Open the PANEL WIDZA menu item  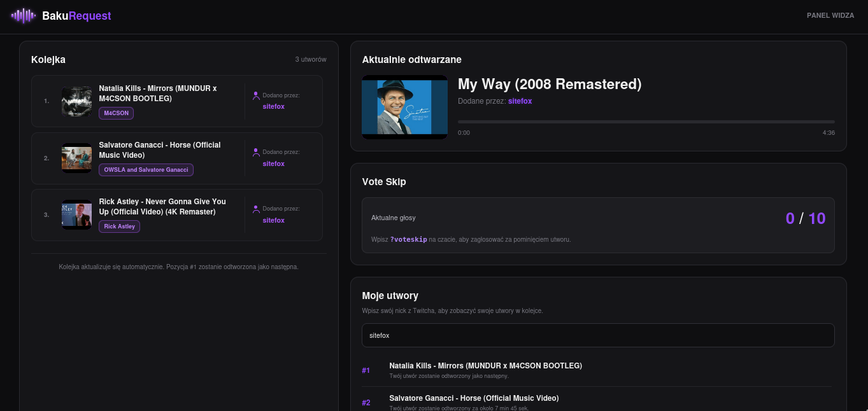pos(830,16)
